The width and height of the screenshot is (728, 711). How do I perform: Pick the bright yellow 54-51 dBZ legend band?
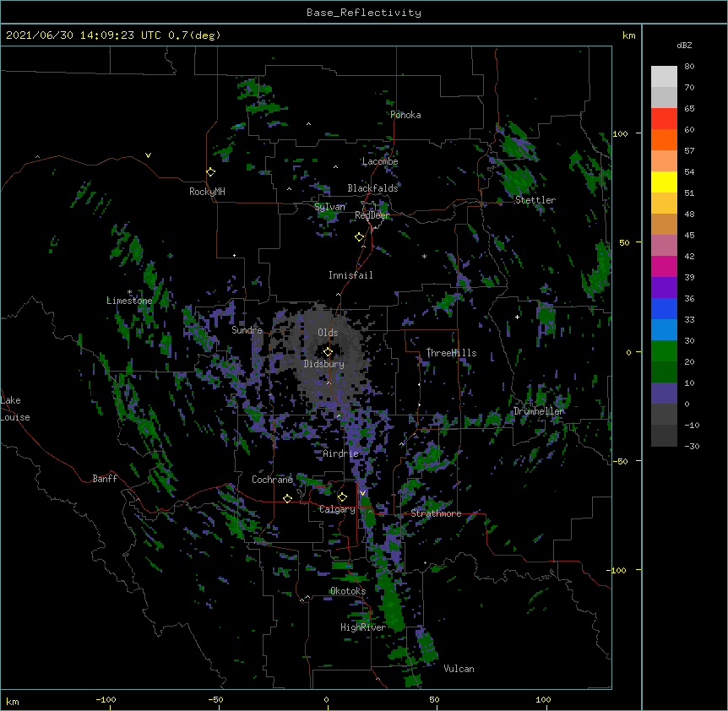[664, 182]
